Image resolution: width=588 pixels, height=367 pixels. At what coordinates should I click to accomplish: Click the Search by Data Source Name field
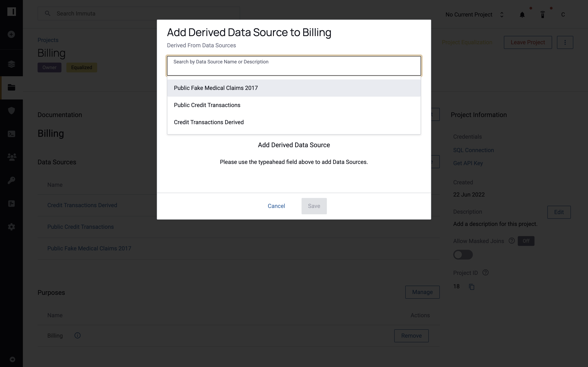tap(294, 65)
